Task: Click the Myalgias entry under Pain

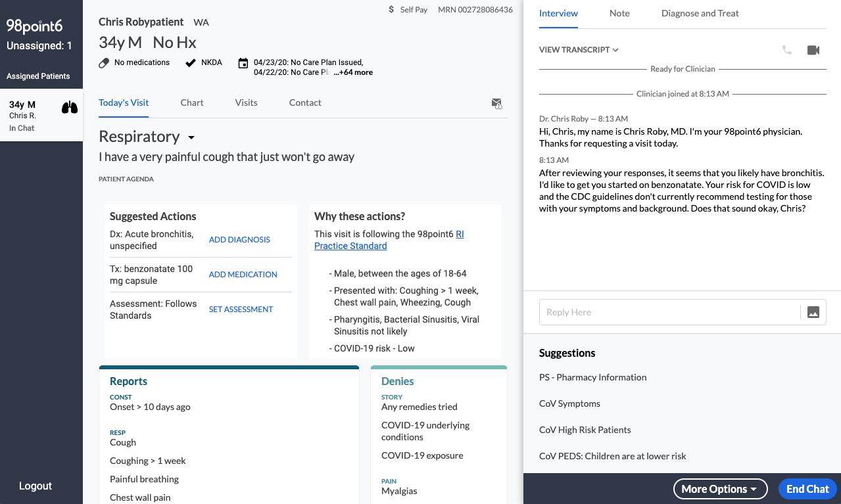Action: [399, 491]
